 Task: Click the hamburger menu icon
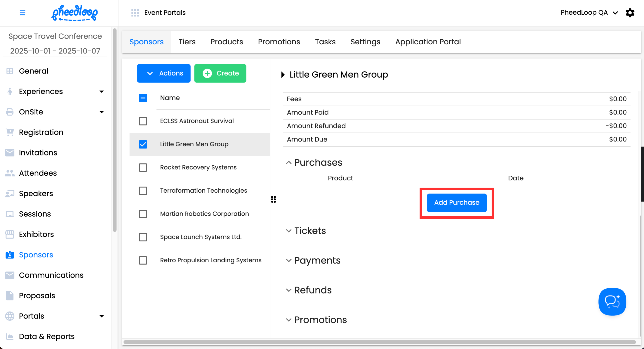[23, 13]
